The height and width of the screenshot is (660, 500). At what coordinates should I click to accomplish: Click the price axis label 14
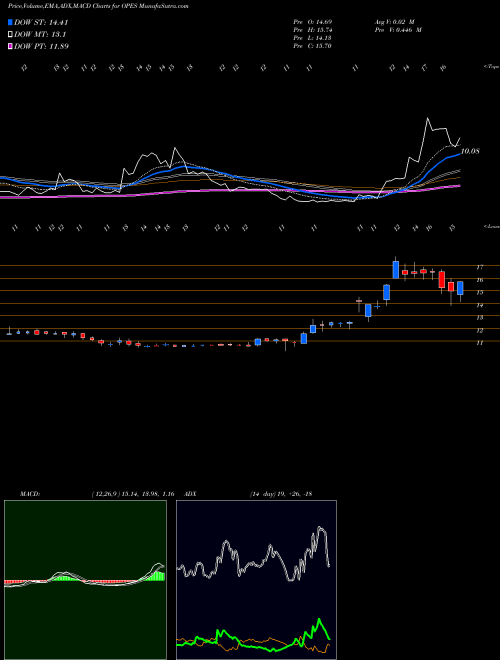click(479, 305)
